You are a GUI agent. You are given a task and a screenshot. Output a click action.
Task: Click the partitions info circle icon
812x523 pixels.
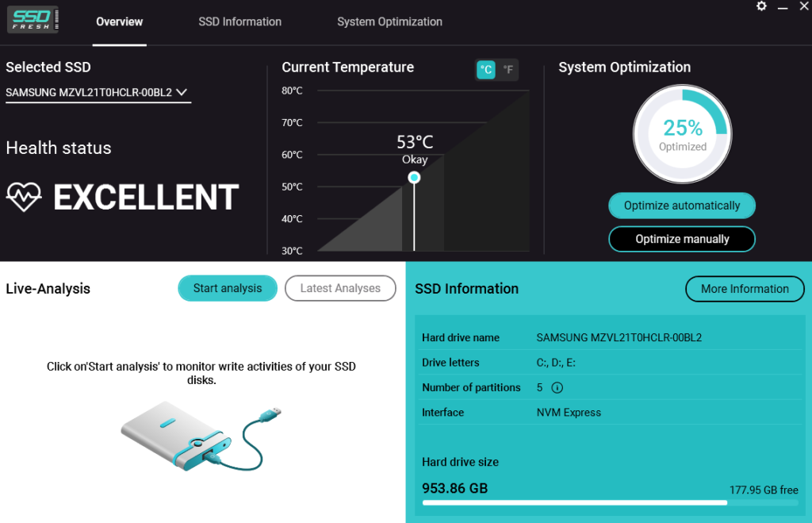pyautogui.click(x=557, y=388)
